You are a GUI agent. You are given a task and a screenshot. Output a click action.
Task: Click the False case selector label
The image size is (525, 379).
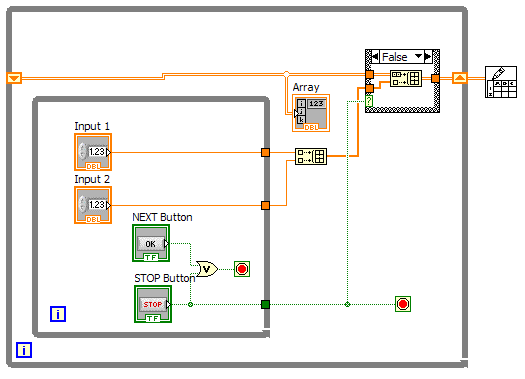(x=395, y=57)
